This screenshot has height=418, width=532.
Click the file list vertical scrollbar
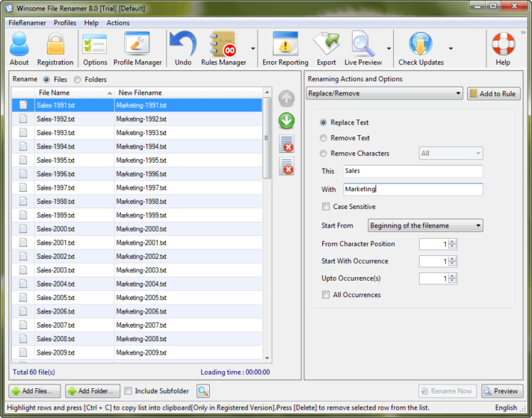coord(267,224)
